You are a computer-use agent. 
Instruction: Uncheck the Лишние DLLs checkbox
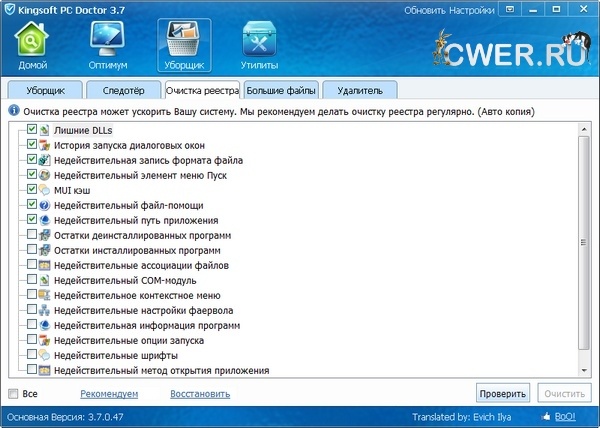[x=32, y=130]
